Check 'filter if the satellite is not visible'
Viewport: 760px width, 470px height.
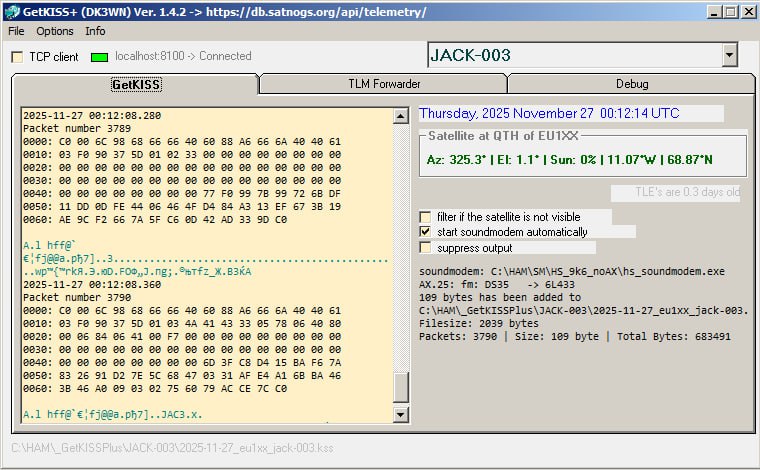426,217
